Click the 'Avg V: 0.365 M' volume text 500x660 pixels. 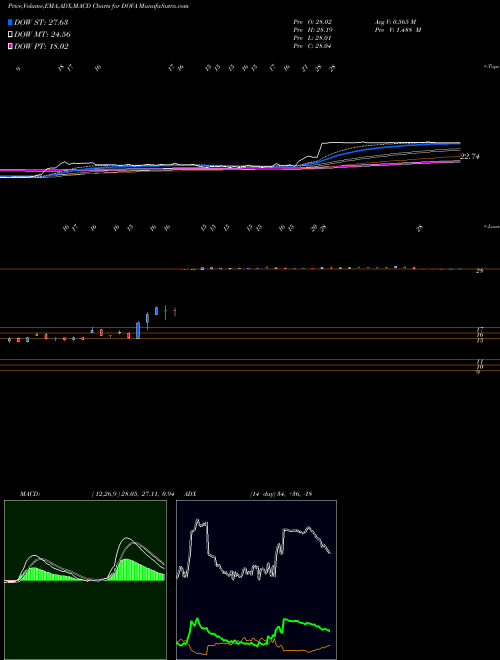click(395, 21)
